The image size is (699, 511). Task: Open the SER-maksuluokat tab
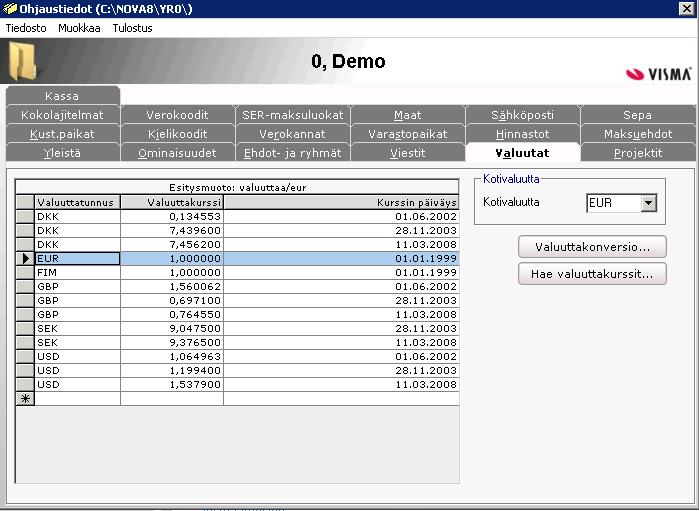[x=292, y=115]
